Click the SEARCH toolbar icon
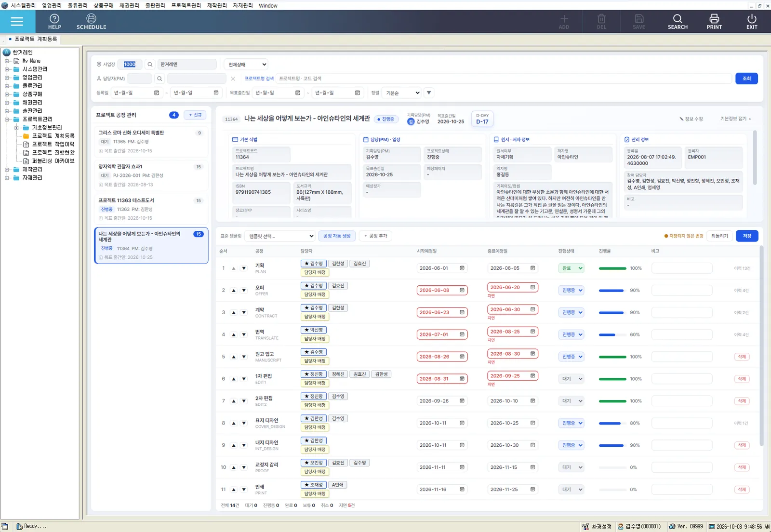This screenshot has width=771, height=532. coord(678,22)
